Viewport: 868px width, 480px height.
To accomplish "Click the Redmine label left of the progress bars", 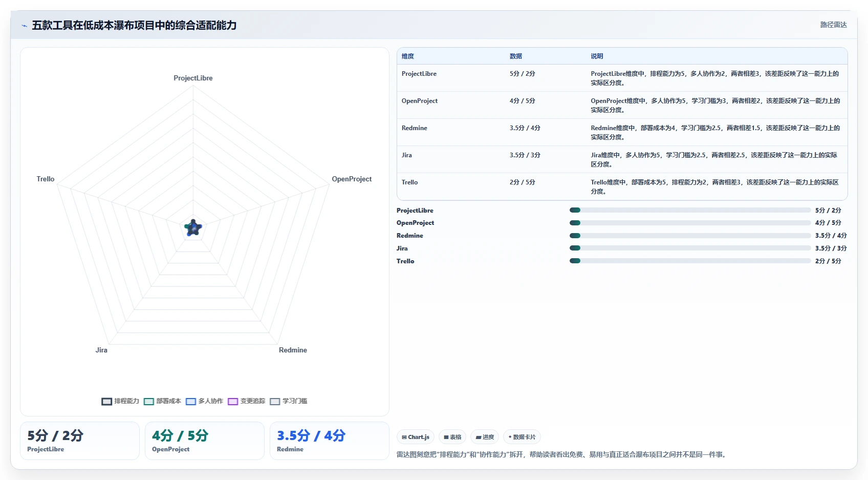I will 410,236.
